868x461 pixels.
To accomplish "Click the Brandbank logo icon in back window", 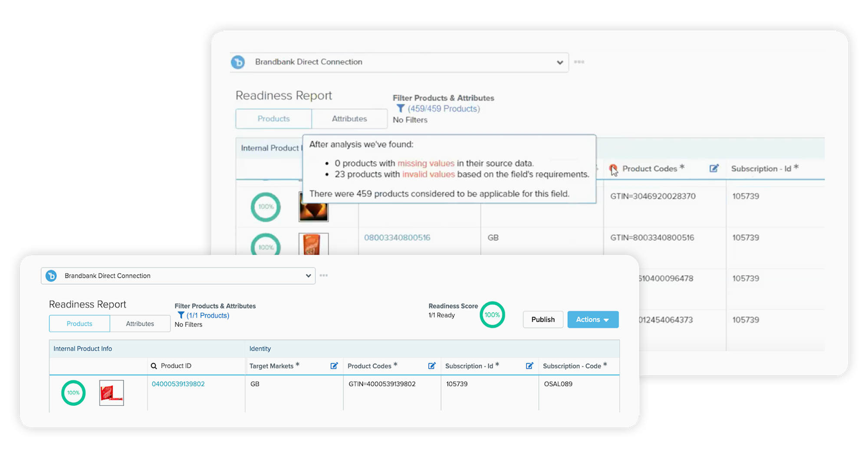I will [238, 62].
